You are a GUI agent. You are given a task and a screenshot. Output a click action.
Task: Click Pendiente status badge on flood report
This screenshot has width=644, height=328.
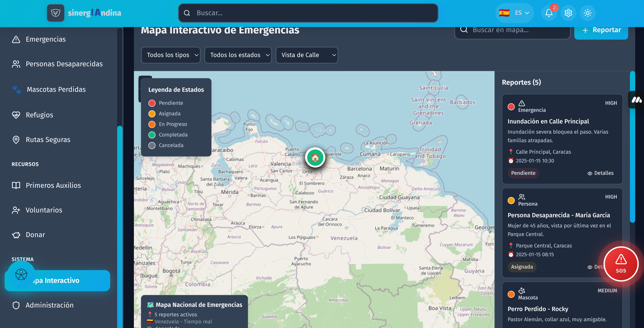click(523, 173)
